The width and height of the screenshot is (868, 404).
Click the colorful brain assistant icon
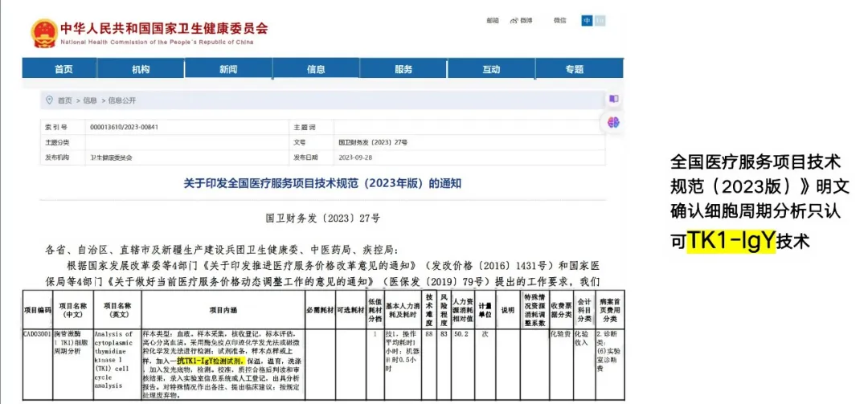click(x=613, y=123)
